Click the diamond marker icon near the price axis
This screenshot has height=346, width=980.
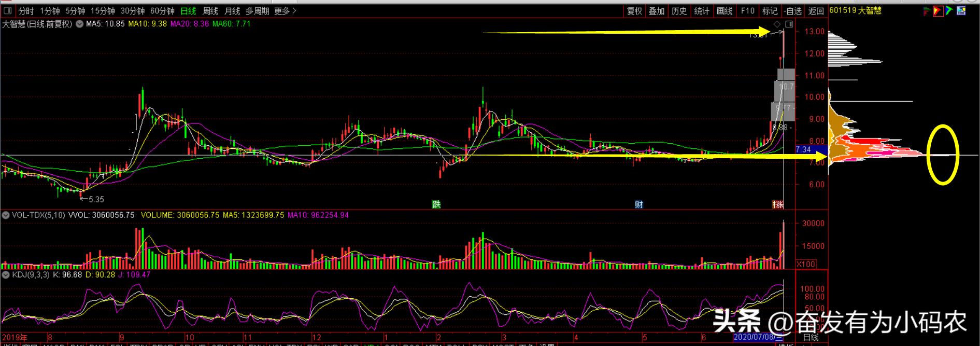click(x=776, y=24)
